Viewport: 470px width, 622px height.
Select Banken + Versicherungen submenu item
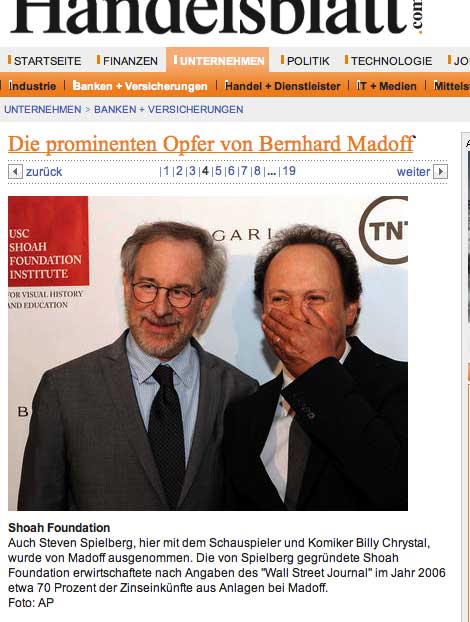click(140, 86)
